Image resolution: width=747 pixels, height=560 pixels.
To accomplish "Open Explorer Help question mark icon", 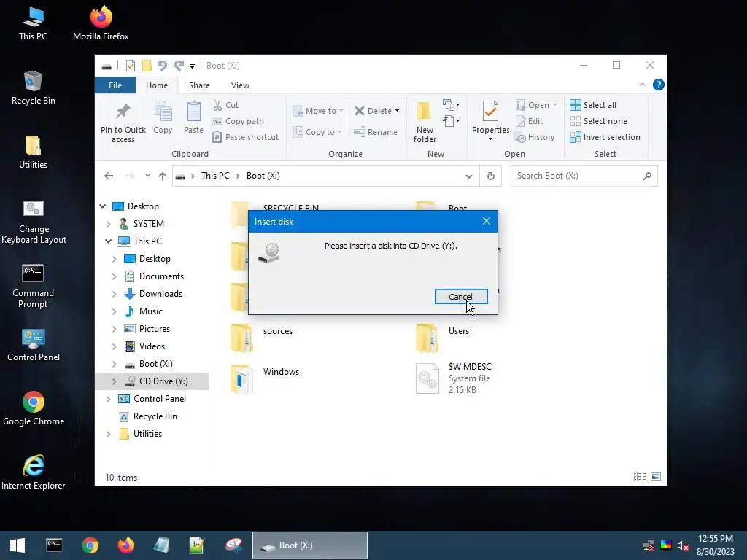I will click(659, 85).
